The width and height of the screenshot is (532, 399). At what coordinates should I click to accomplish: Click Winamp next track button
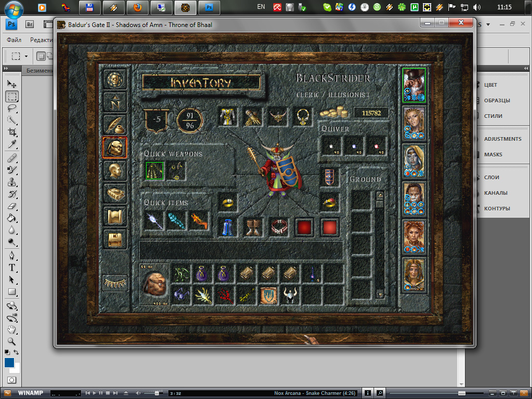(115, 393)
